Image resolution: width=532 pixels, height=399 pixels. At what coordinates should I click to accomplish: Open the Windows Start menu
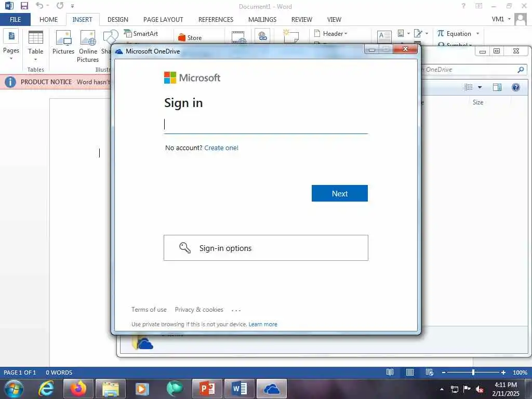(14, 389)
